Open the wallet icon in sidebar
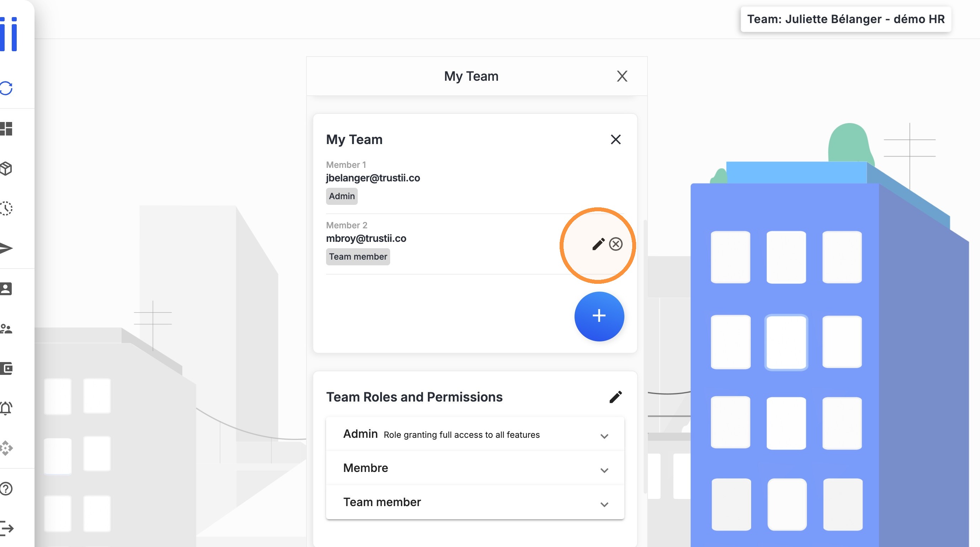980x547 pixels. (x=6, y=368)
